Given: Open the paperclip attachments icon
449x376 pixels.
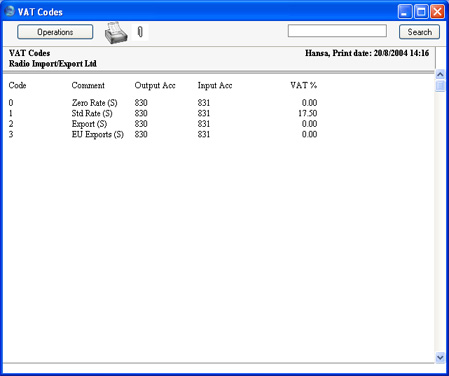Looking at the screenshot, I should [140, 32].
